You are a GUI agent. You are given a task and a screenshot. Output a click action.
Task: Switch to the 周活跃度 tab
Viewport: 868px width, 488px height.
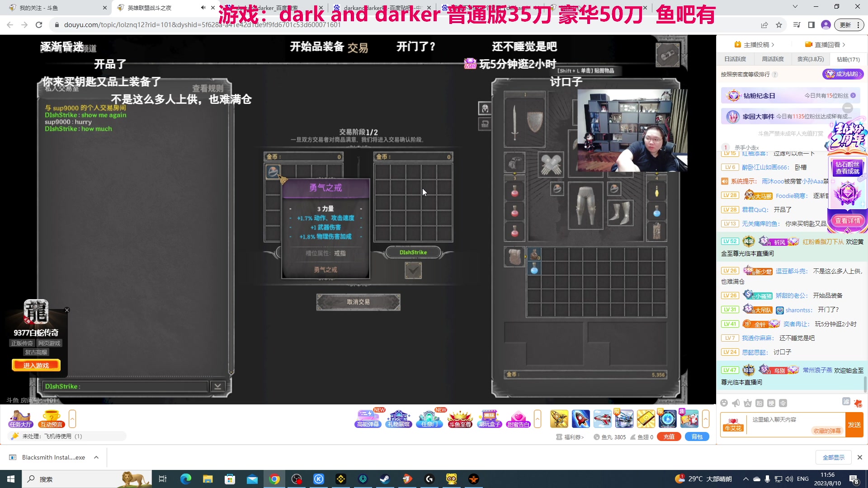[x=773, y=59]
